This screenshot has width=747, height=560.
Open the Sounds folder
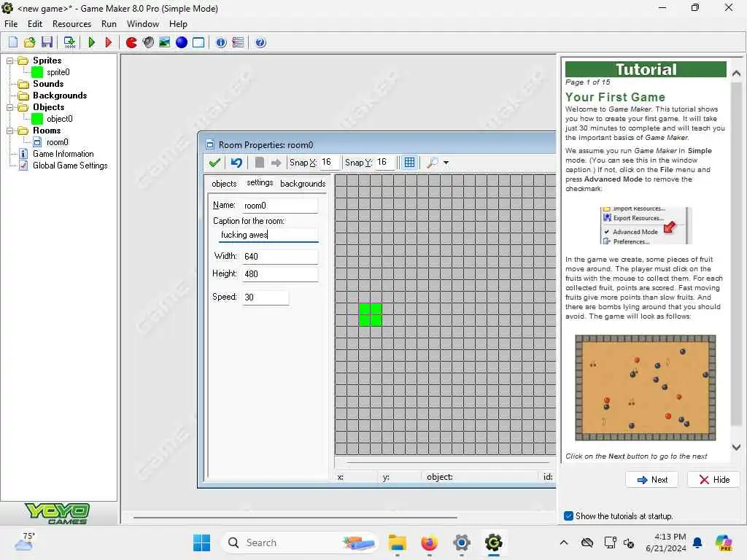pos(47,84)
